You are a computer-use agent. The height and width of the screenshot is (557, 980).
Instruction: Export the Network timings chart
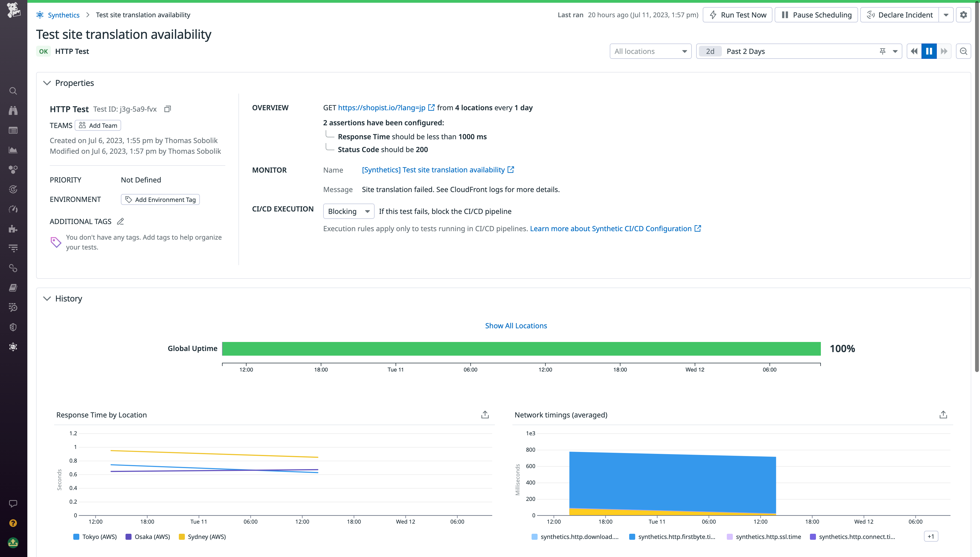pyautogui.click(x=943, y=414)
